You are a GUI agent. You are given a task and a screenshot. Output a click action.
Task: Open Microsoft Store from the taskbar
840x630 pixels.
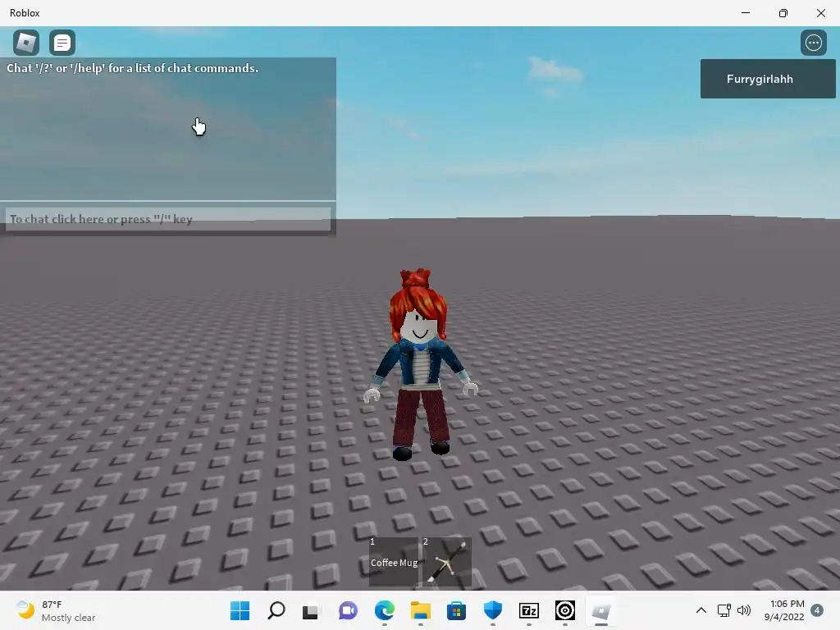tap(456, 610)
